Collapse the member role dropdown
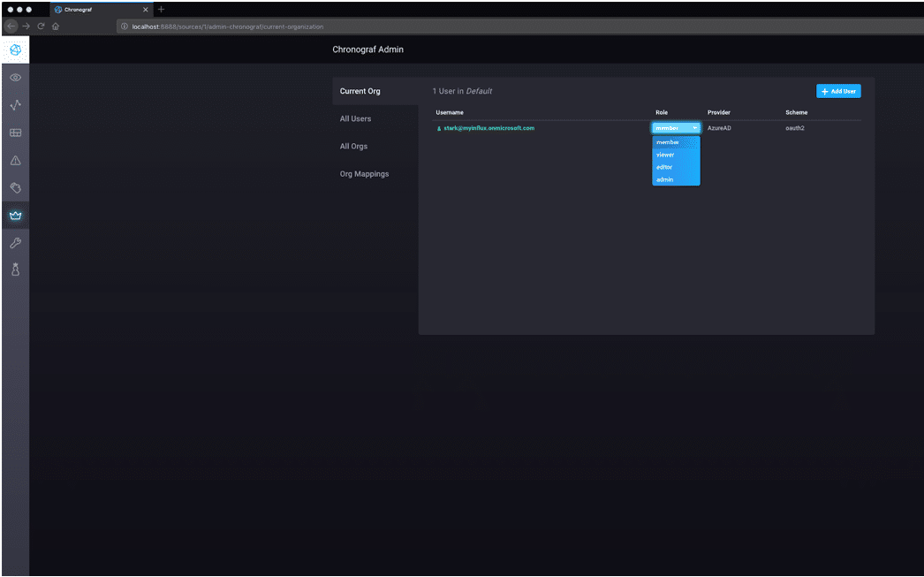Viewport: 924px width, 577px height. [676, 128]
